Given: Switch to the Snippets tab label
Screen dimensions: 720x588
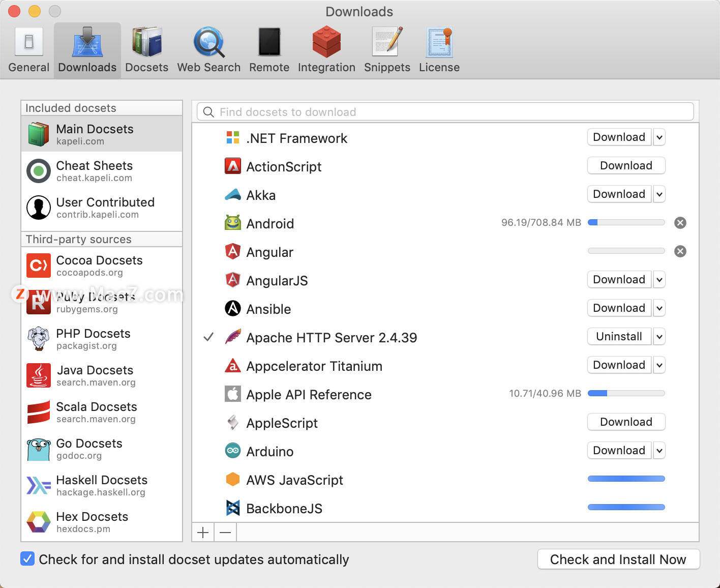Looking at the screenshot, I should [x=387, y=68].
